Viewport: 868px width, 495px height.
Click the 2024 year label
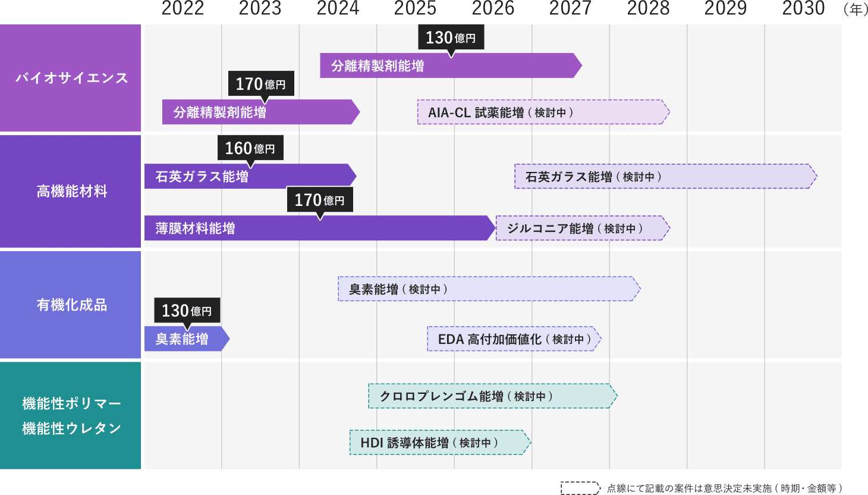click(338, 8)
